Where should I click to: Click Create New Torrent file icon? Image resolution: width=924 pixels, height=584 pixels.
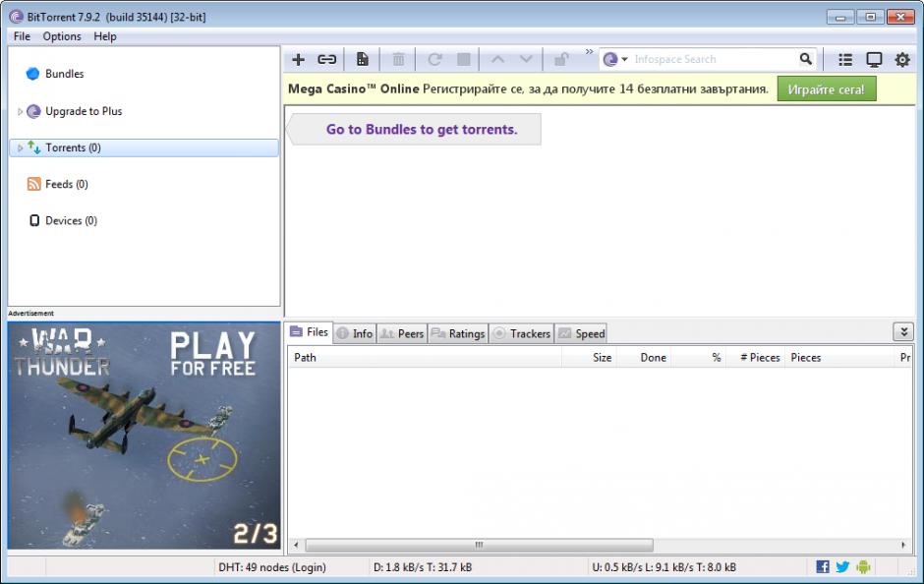363,60
